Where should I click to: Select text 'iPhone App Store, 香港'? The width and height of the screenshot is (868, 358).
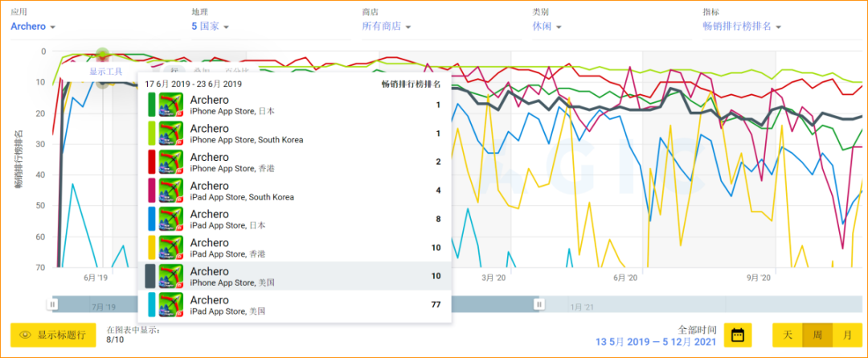tap(232, 168)
